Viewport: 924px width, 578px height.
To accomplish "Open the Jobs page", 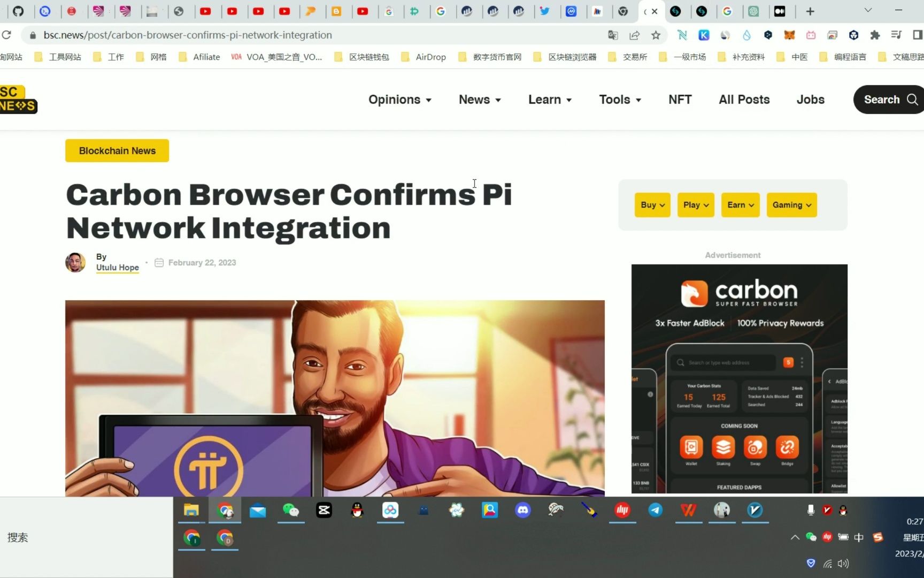I will pyautogui.click(x=811, y=100).
